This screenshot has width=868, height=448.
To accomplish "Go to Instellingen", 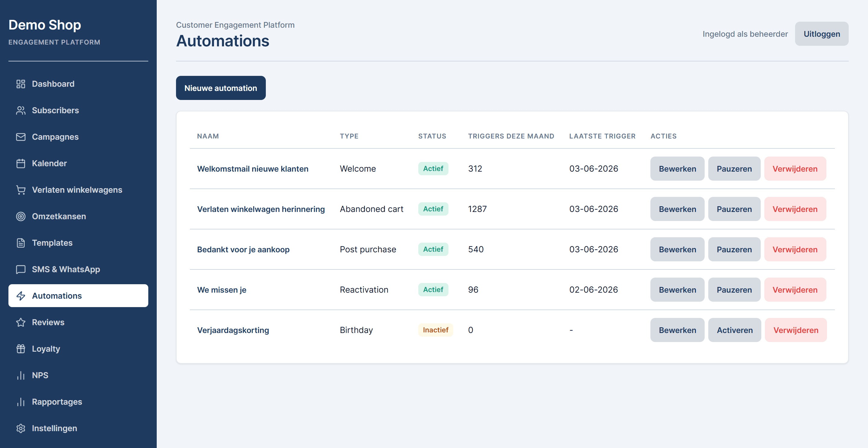I will (x=78, y=428).
